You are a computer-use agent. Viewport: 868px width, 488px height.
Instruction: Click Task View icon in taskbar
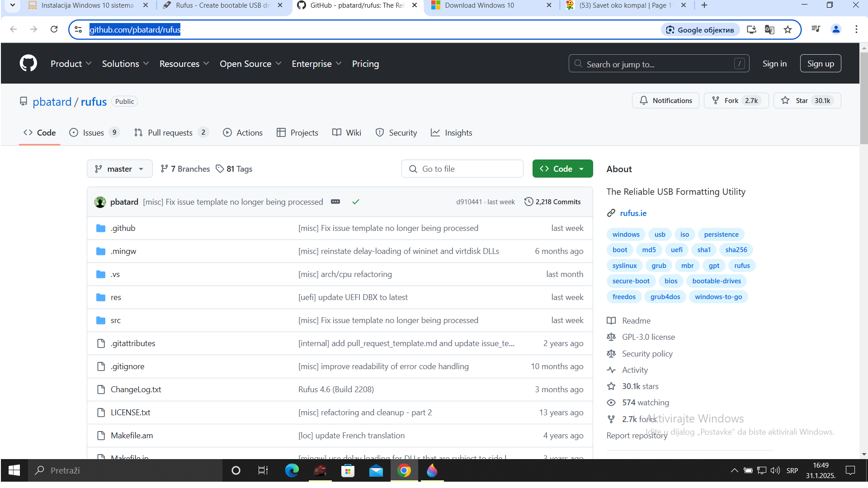tap(263, 470)
